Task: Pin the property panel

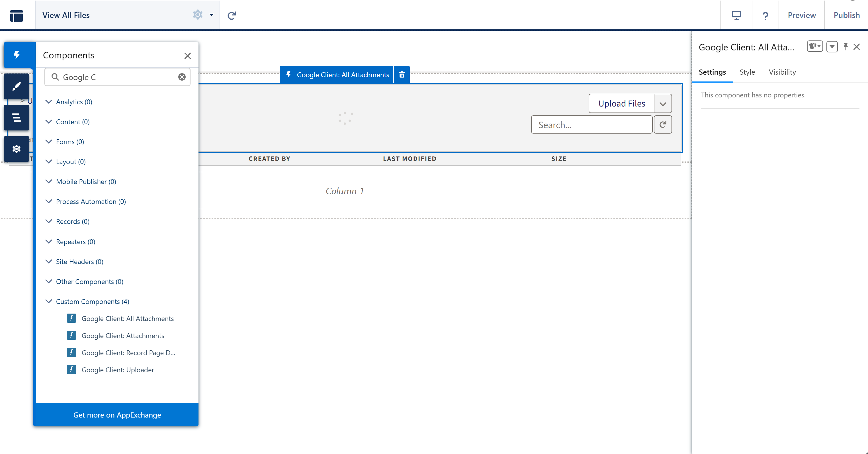Action: 846,46
